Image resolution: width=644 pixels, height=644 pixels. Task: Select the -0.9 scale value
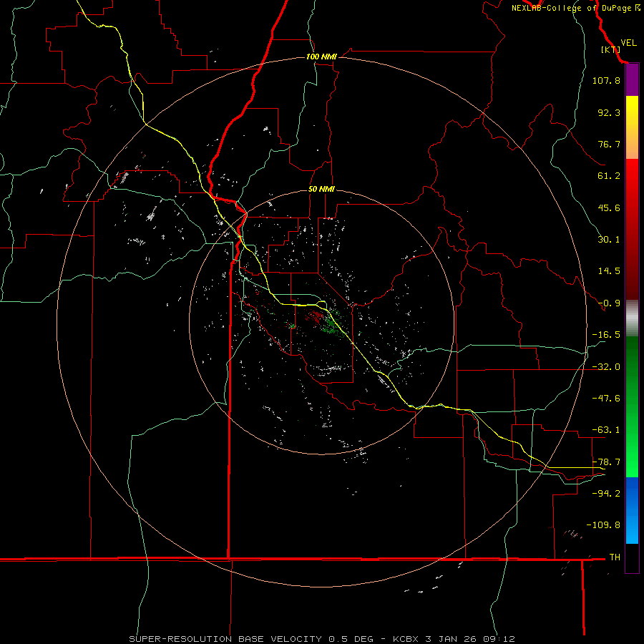point(609,303)
